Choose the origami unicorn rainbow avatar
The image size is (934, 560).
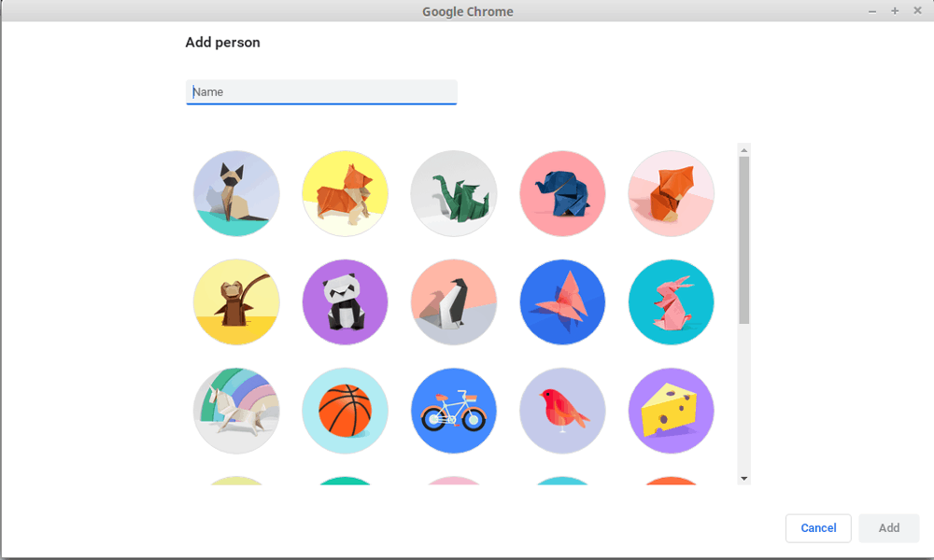pyautogui.click(x=236, y=411)
